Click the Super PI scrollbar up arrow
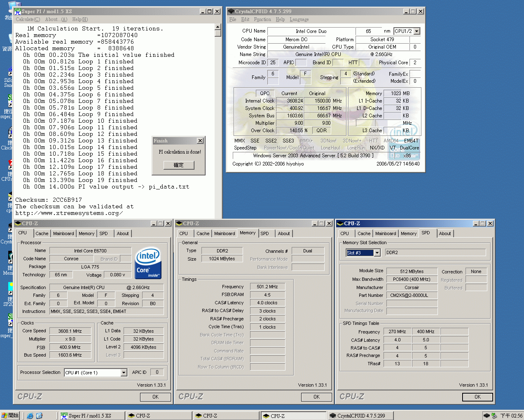The image size is (524, 420). point(218,27)
